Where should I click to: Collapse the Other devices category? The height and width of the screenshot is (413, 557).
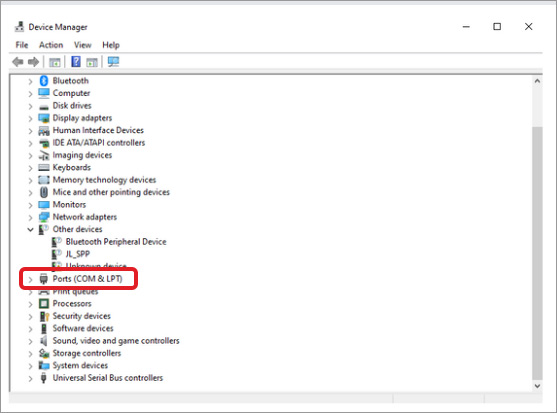31,230
